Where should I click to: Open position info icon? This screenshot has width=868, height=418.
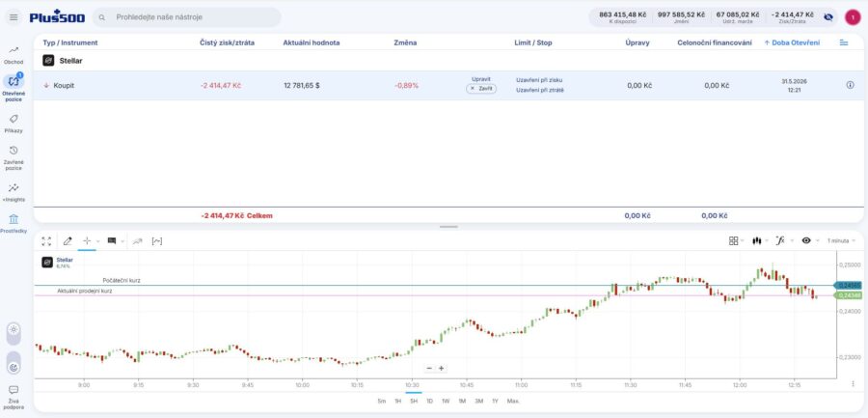851,85
